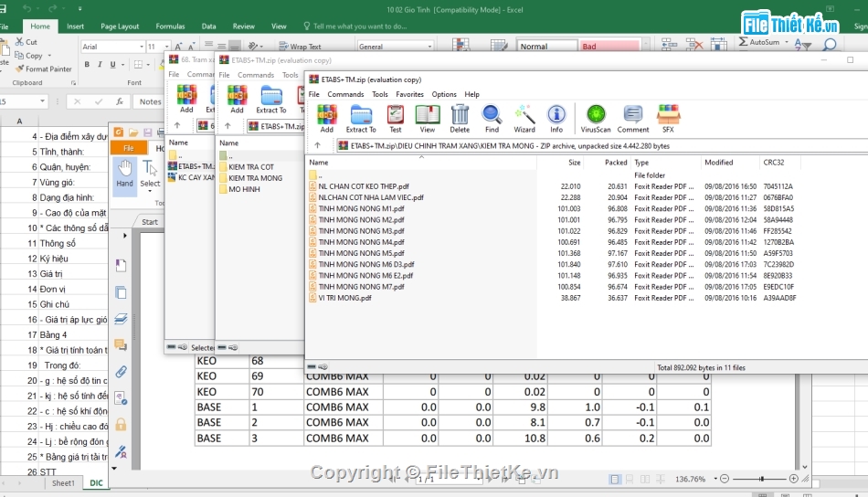Click the Test archive icon
Image resolution: width=868 pixels, height=497 pixels.
pyautogui.click(x=396, y=119)
